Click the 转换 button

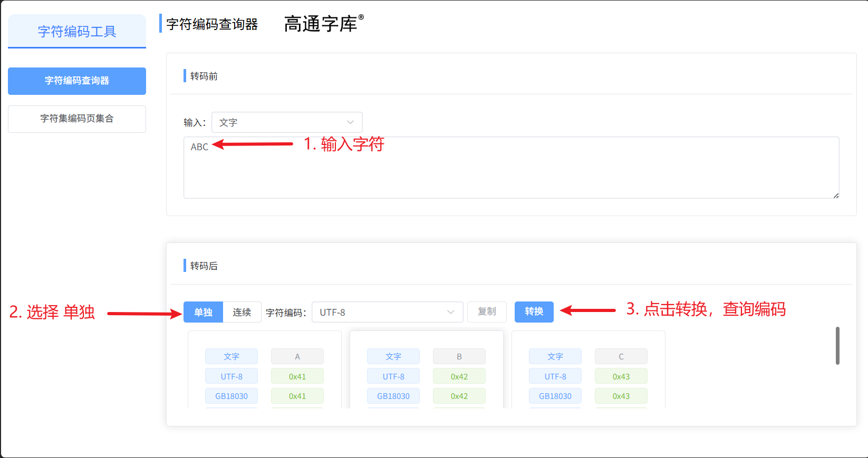pyautogui.click(x=534, y=312)
